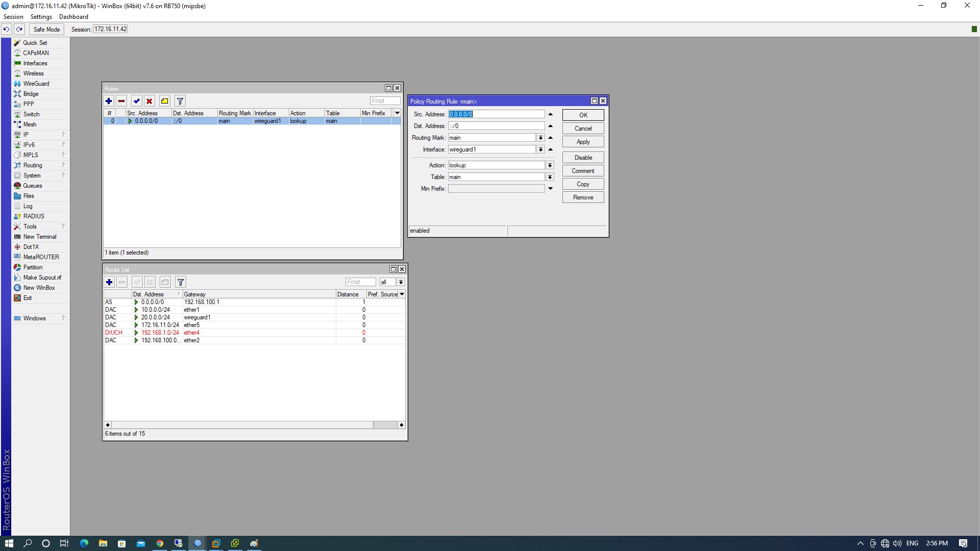Open the route table 'all' dropdown
Image resolution: width=980 pixels, height=551 pixels.
[x=401, y=282]
